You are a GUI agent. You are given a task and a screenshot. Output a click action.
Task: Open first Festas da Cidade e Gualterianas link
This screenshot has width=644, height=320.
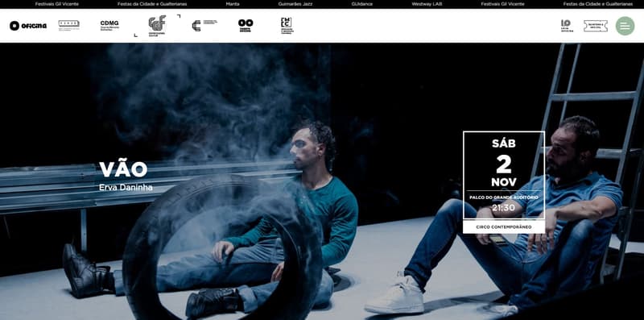click(152, 4)
